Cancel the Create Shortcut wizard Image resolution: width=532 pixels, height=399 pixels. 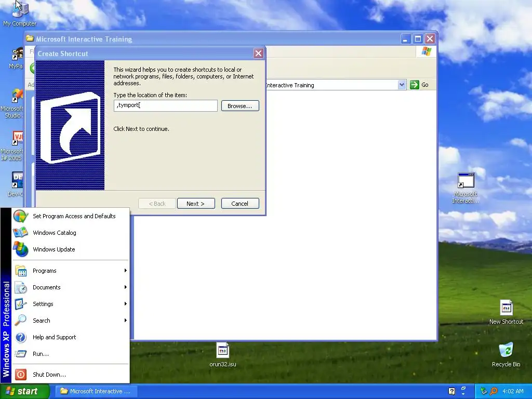pyautogui.click(x=240, y=204)
